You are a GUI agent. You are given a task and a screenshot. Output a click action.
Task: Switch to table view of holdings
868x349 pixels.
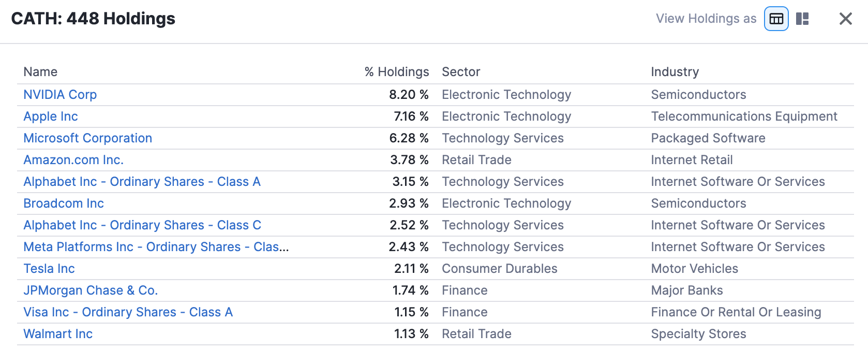[x=776, y=19]
